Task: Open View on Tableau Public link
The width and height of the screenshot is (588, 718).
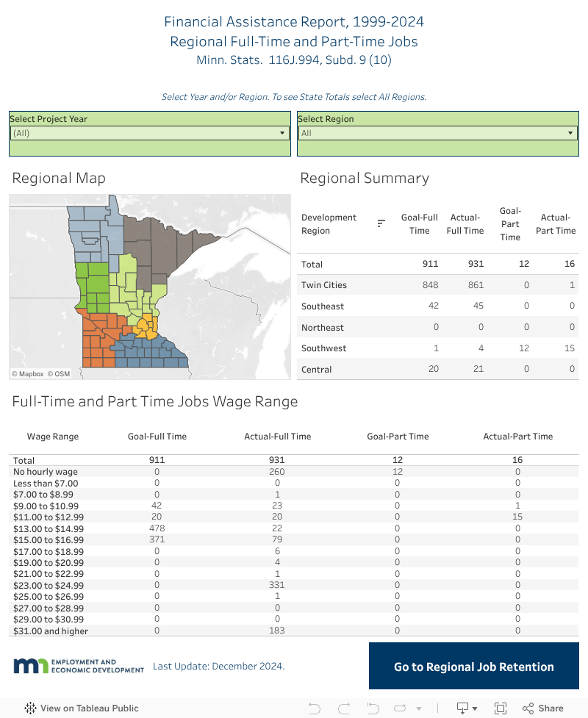Action: pos(89,708)
